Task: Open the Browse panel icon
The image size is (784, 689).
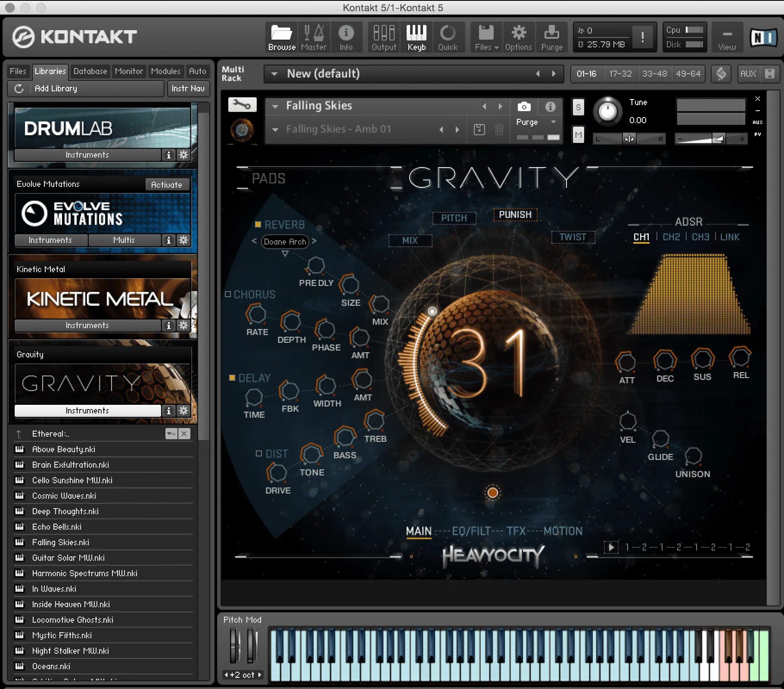Action: (282, 37)
